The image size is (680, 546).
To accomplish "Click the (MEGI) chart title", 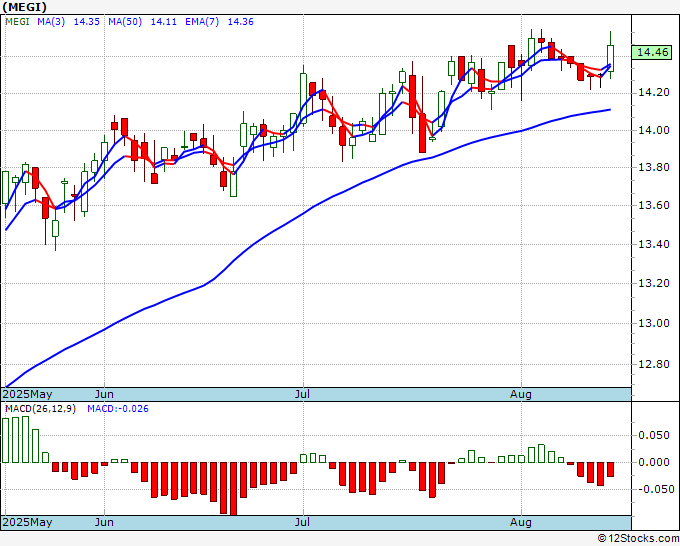I will pos(25,7).
